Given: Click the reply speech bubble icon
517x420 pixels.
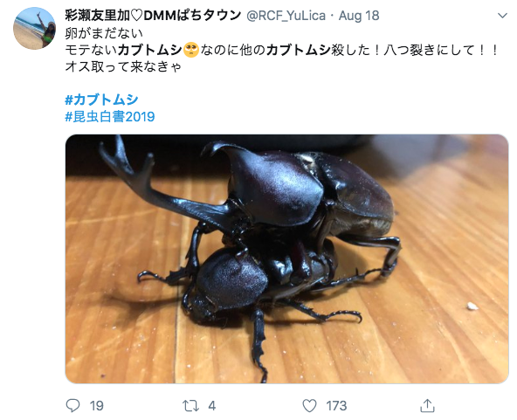Looking at the screenshot, I should pyautogui.click(x=72, y=405).
